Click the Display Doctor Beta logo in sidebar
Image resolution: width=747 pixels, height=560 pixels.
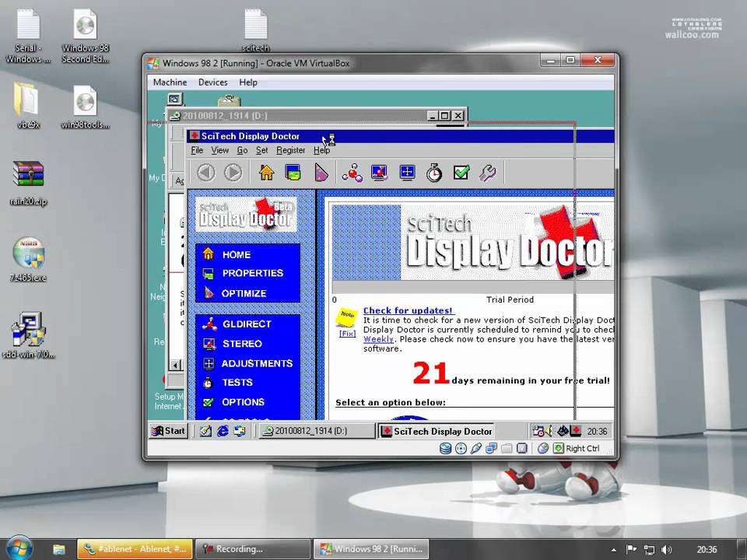pos(247,215)
